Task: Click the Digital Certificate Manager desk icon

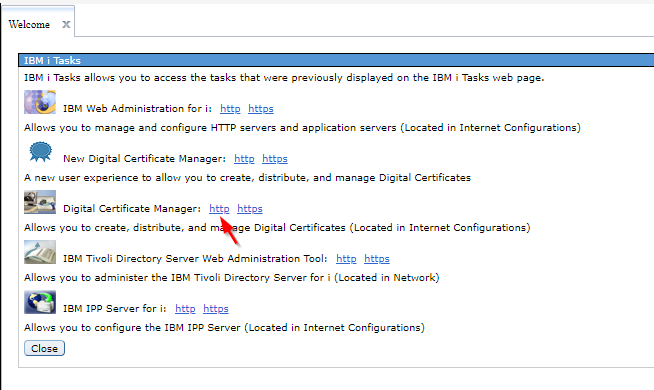Action: coord(40,202)
